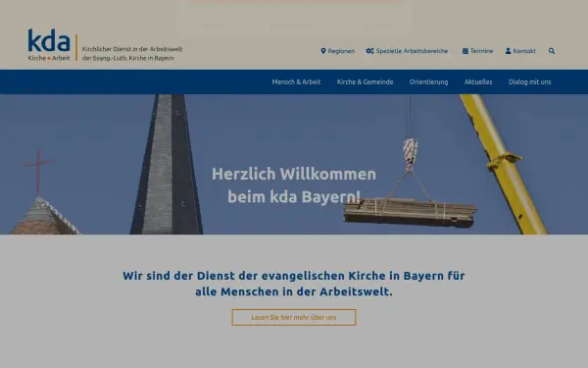Open the Mensch & Arbeit menu
The height and width of the screenshot is (368, 588).
point(296,81)
